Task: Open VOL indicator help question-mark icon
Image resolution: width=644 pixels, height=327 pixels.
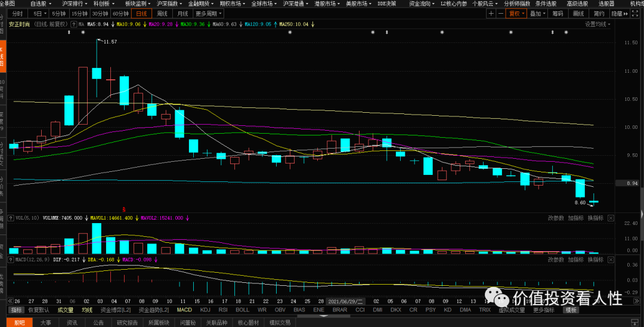Action: click(11, 218)
